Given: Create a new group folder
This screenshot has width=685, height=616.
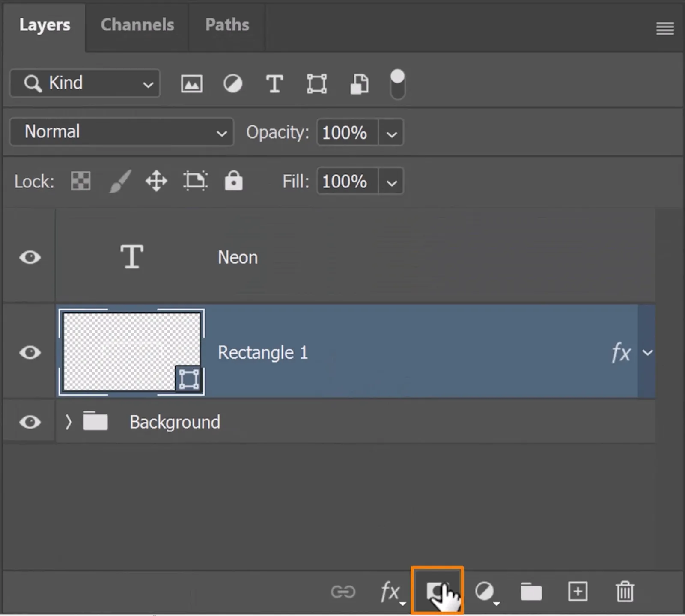Looking at the screenshot, I should click(531, 592).
